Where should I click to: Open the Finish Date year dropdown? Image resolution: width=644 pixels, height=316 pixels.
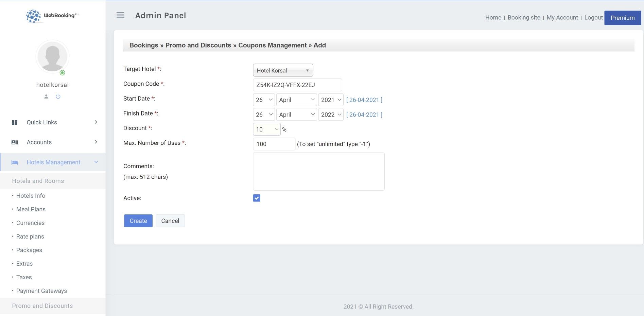[331, 115]
